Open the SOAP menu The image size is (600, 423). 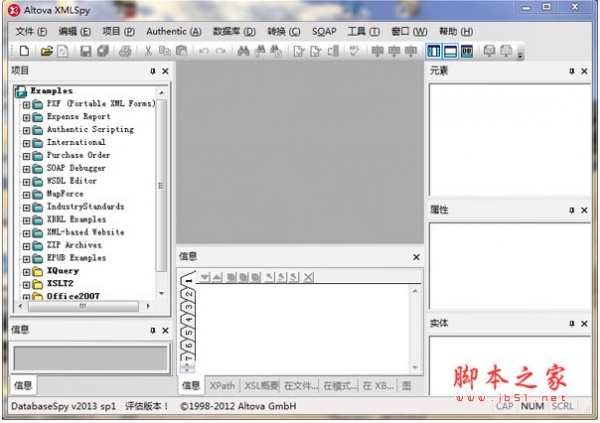pyautogui.click(x=324, y=31)
